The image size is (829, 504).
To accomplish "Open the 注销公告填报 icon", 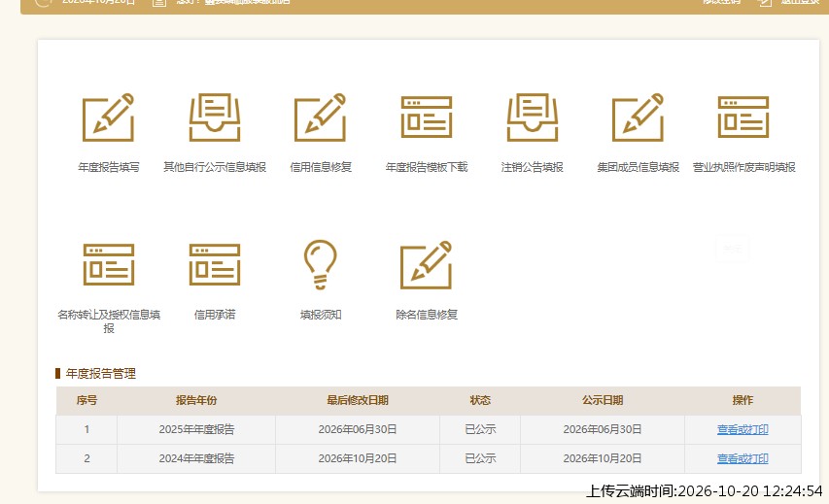I will click(533, 118).
